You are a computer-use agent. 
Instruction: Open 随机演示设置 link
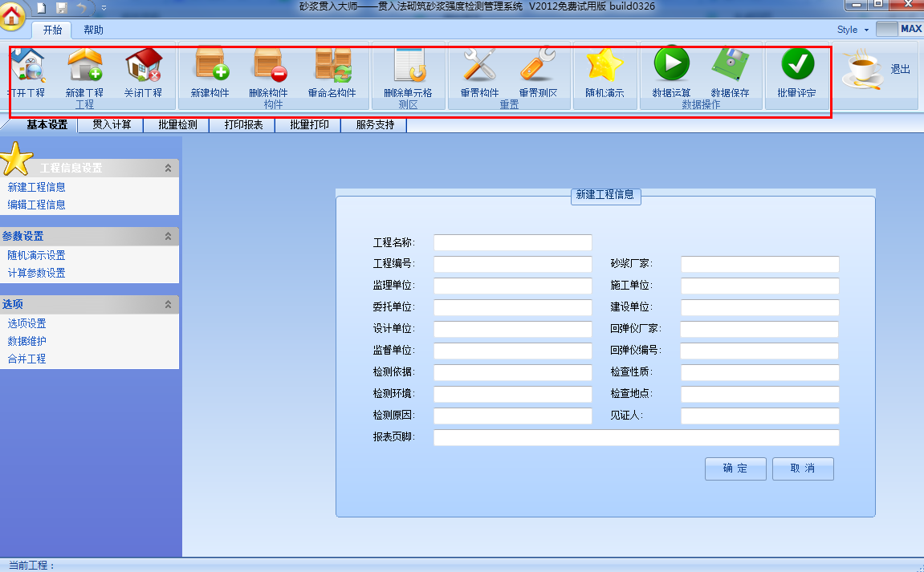click(37, 256)
